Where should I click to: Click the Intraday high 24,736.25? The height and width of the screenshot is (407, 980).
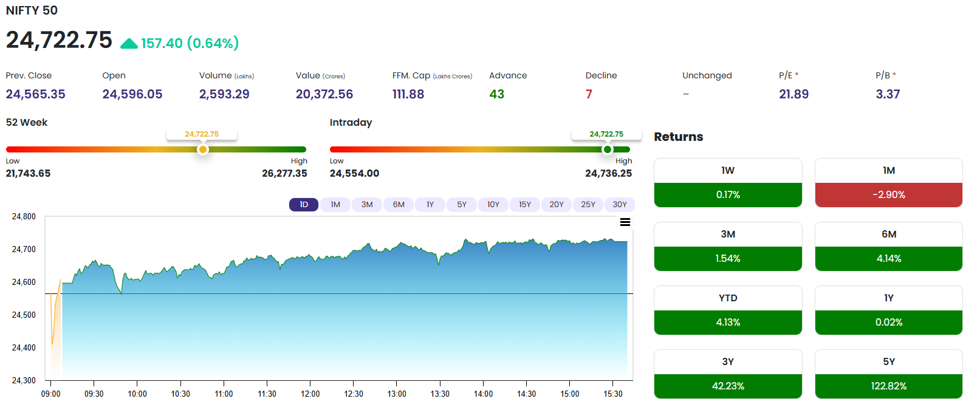(608, 173)
